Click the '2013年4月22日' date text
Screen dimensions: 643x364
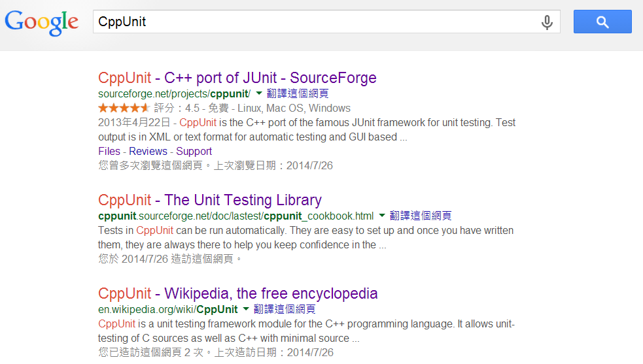coord(134,123)
